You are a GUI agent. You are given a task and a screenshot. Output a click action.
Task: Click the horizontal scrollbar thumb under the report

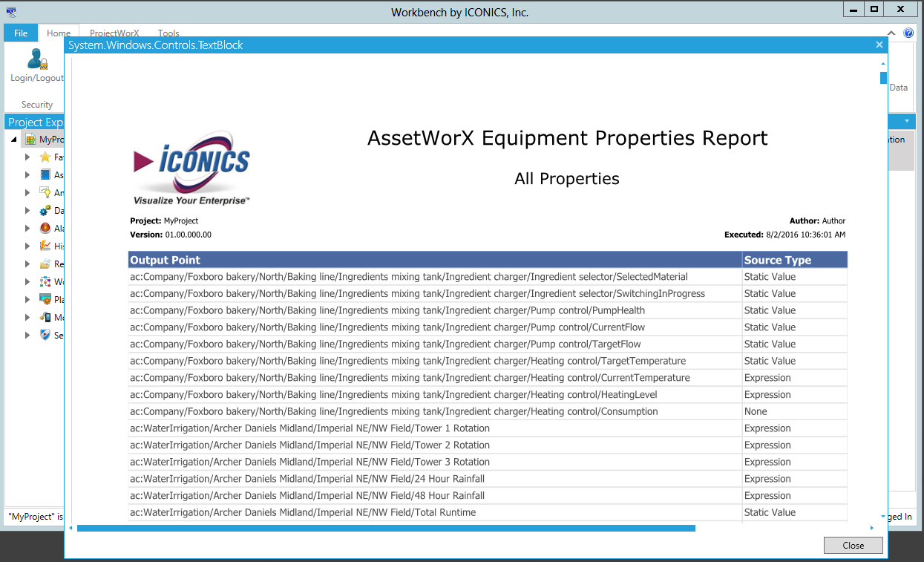[386, 529]
